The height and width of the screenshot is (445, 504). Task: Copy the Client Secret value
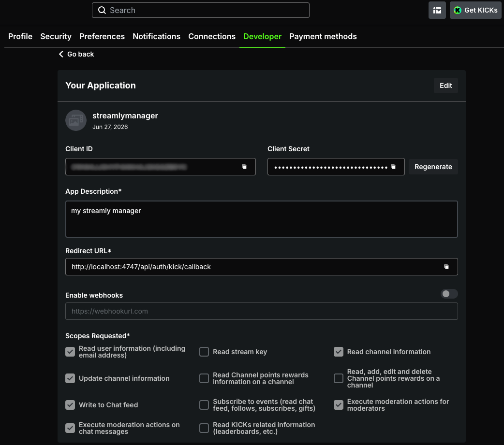(393, 167)
